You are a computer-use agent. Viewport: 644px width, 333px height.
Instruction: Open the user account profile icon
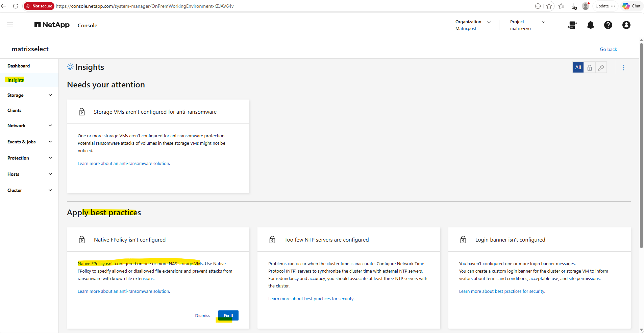point(626,25)
